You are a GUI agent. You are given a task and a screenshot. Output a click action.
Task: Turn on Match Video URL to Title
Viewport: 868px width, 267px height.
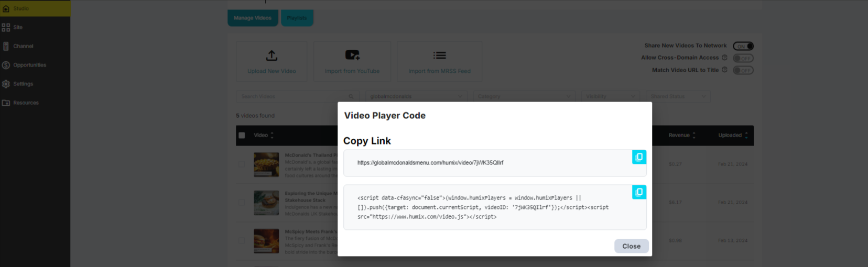[743, 70]
